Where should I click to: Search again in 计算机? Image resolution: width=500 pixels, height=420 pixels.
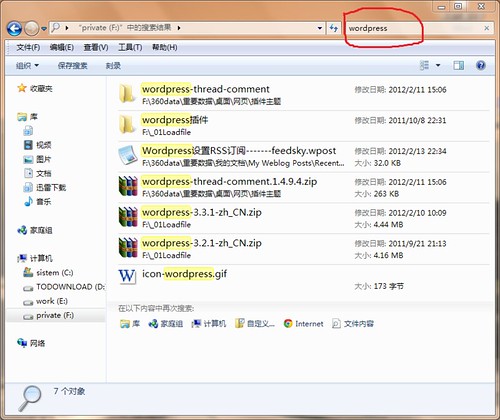point(209,323)
